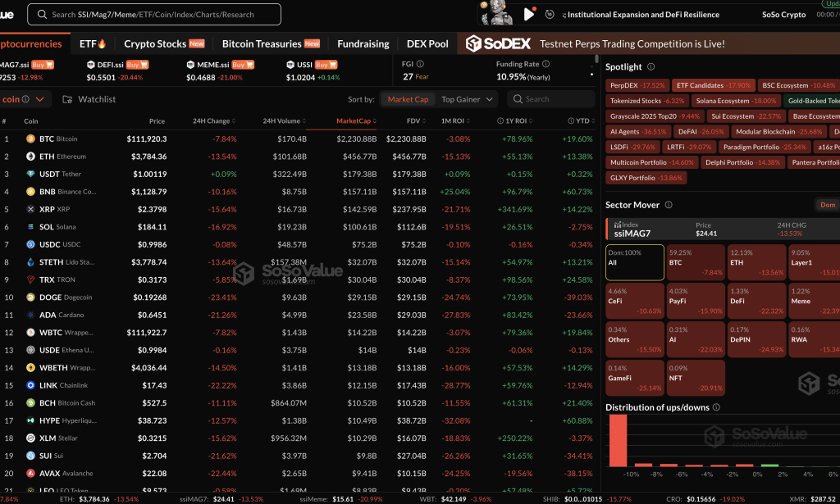Click the Stellar icon in XLM row

30,438
